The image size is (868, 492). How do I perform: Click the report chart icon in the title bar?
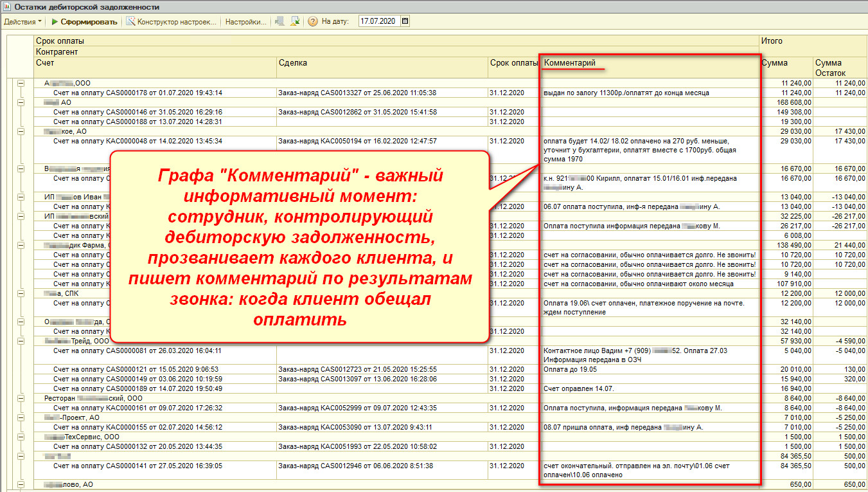point(7,6)
